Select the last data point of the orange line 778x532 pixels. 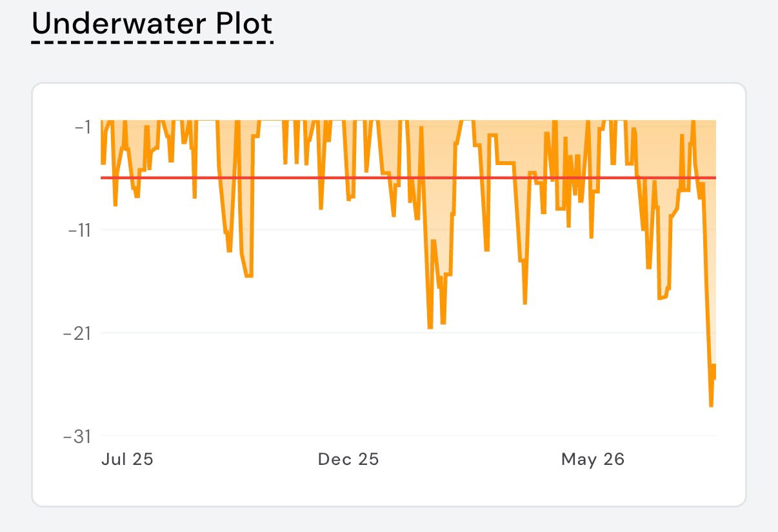[715, 379]
